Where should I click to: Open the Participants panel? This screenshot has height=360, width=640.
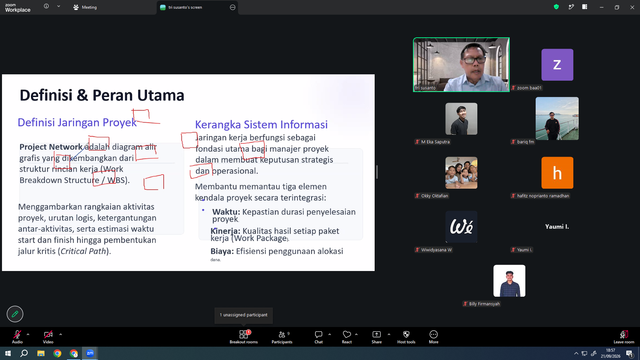pyautogui.click(x=282, y=336)
